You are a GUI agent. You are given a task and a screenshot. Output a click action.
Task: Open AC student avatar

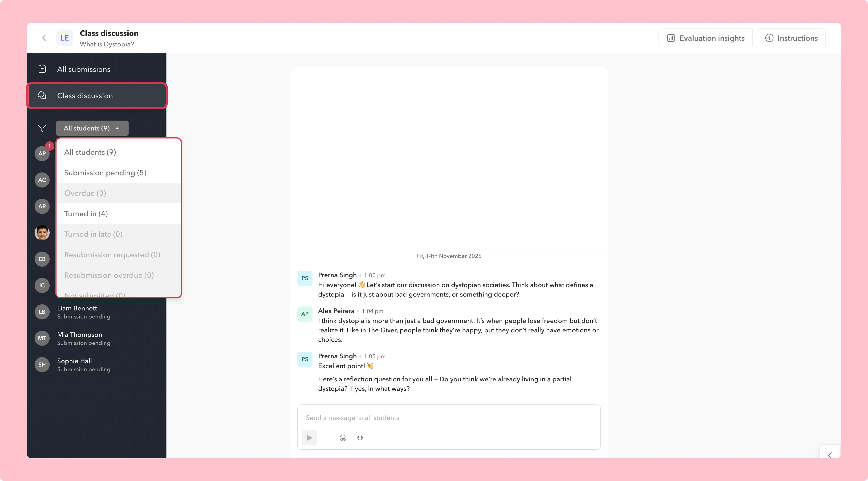pos(42,180)
